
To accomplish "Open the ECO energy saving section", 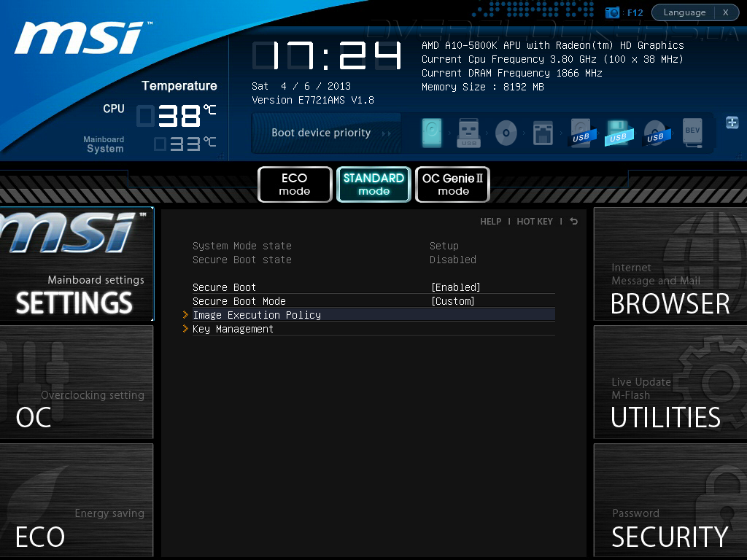I will click(77, 500).
